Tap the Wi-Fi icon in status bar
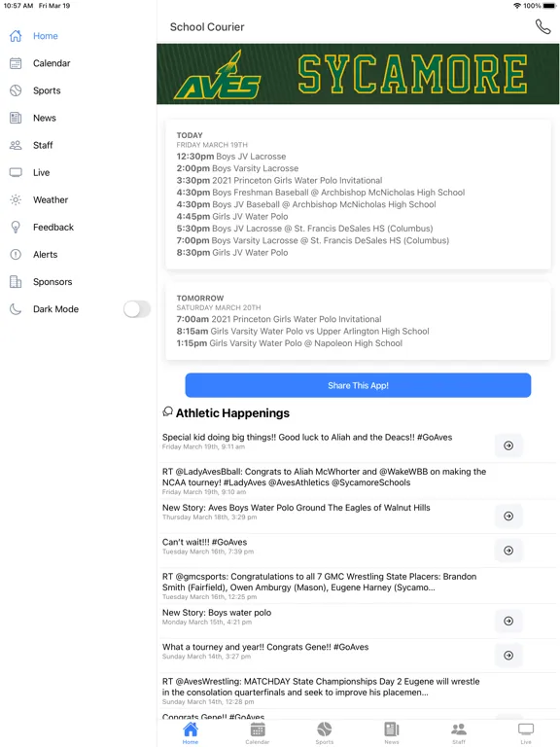Screen dimensions: 560x747 517,6
